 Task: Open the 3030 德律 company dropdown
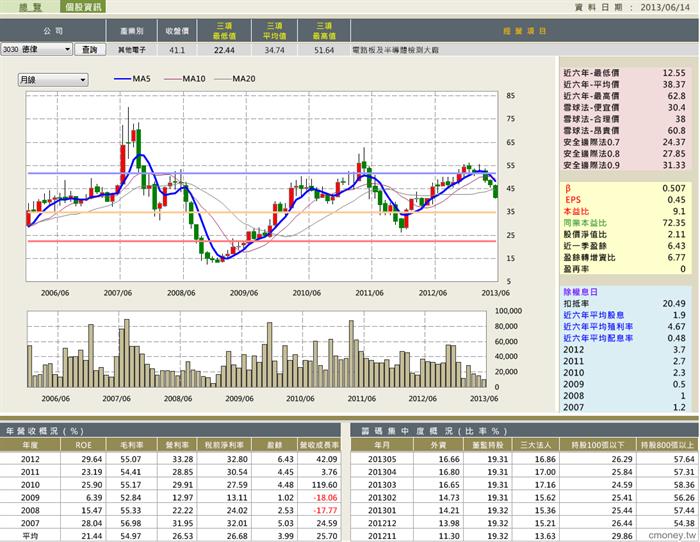coord(37,50)
